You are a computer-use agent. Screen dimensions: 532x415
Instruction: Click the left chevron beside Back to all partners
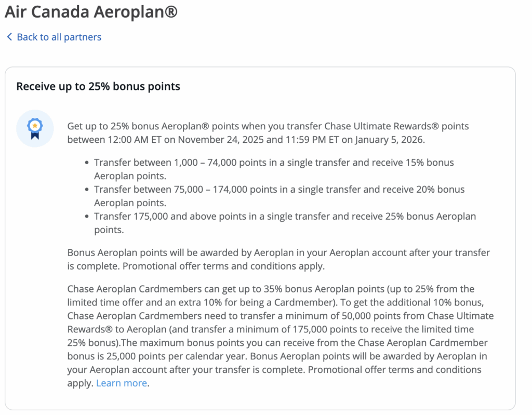click(x=9, y=37)
